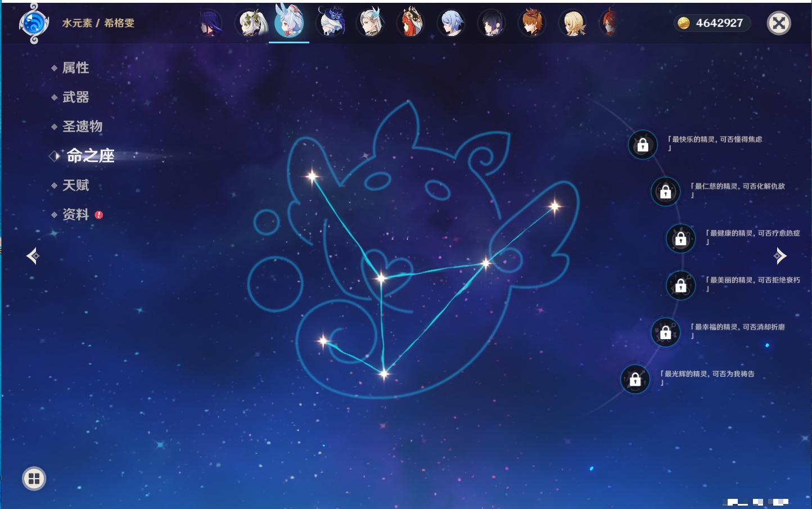
Task: Select the silver-haired character with teal fin ornament
Action: [370, 22]
